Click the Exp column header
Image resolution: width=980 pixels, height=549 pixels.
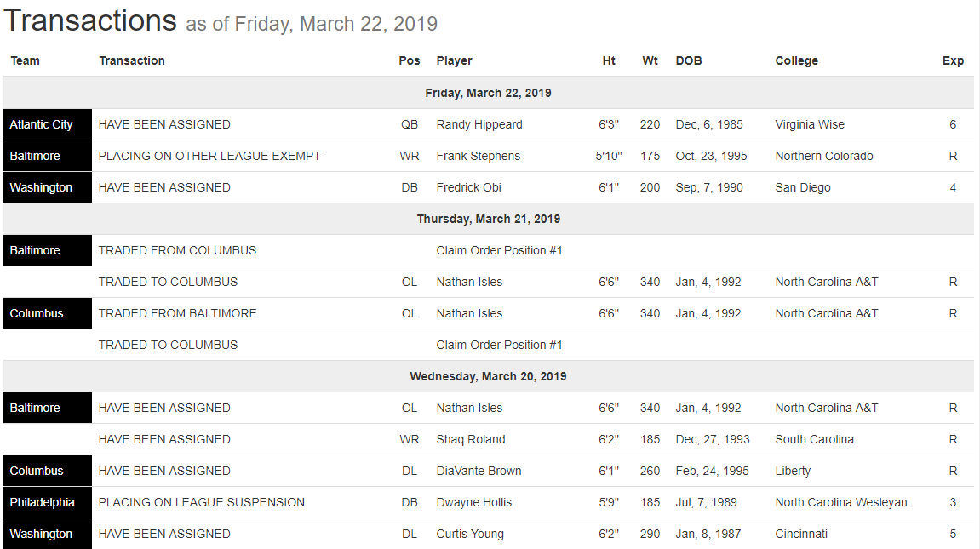click(953, 60)
